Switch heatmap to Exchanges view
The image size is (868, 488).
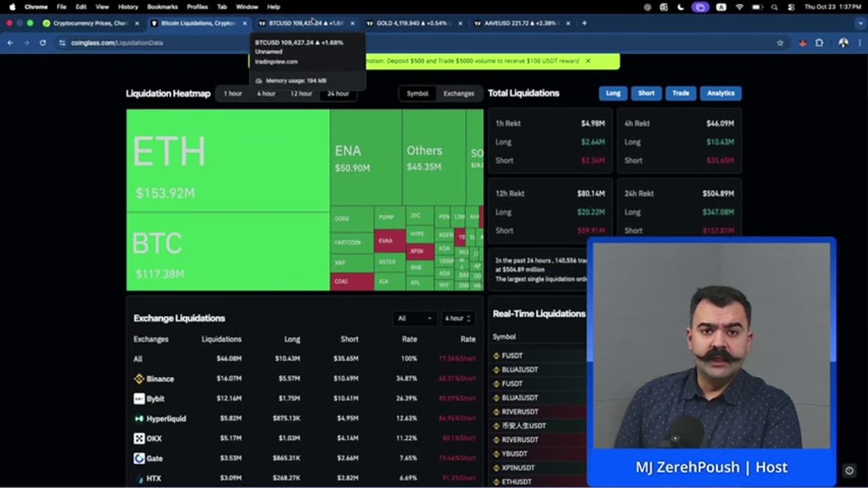click(459, 94)
